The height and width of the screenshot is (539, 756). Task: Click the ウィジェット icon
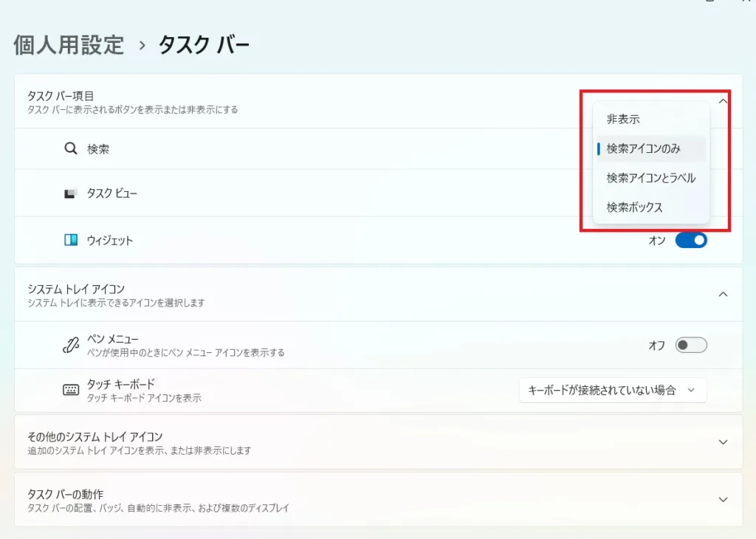coord(71,240)
